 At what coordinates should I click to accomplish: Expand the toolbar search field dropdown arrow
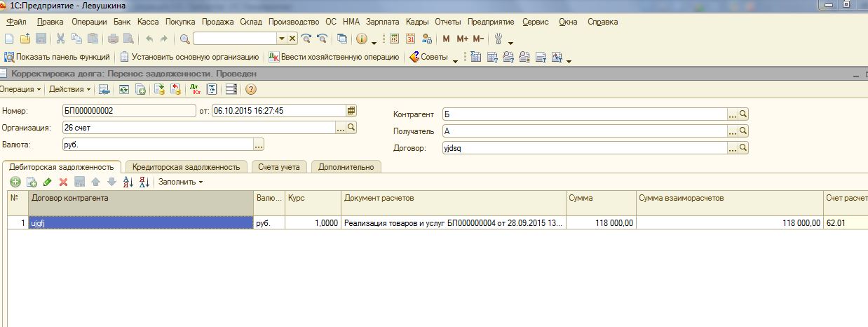282,39
